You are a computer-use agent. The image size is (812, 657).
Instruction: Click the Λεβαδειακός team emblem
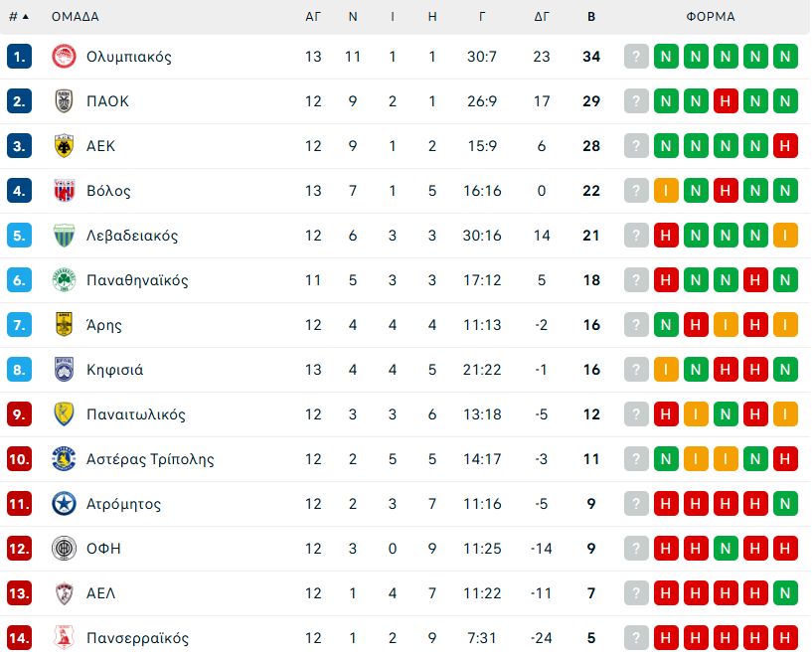click(x=64, y=236)
